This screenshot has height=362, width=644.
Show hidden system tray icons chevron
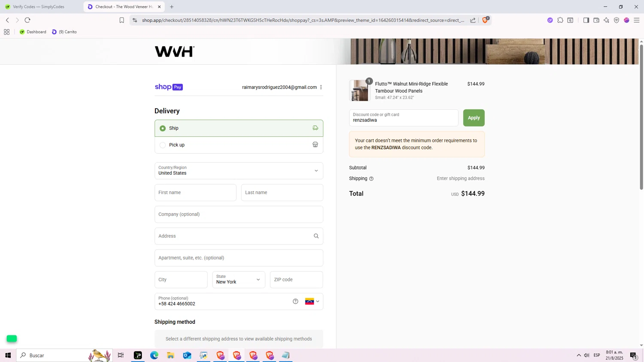pyautogui.click(x=579, y=355)
